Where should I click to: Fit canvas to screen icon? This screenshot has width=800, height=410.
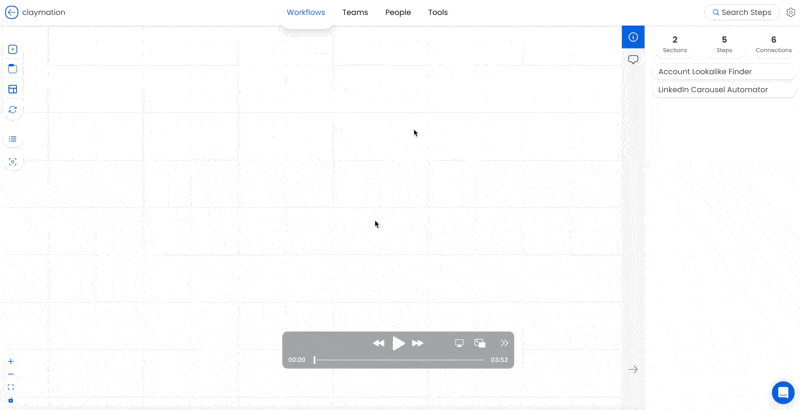[11, 388]
